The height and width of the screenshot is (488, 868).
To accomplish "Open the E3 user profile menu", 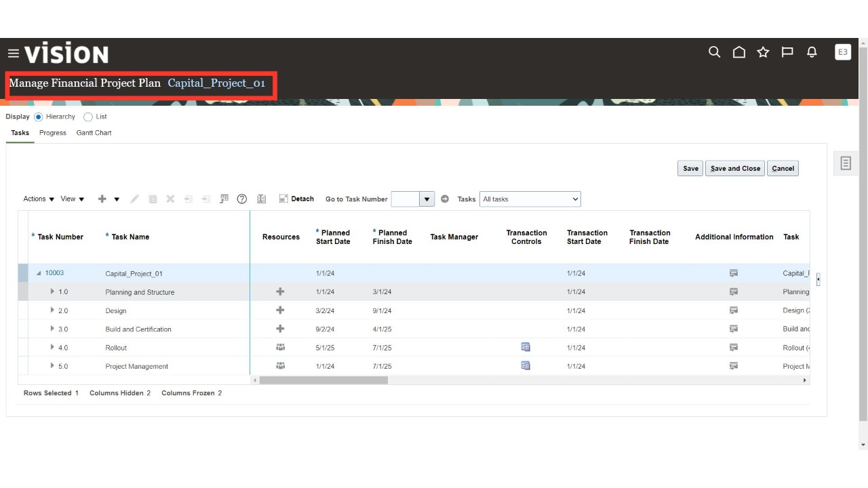I will tap(843, 52).
